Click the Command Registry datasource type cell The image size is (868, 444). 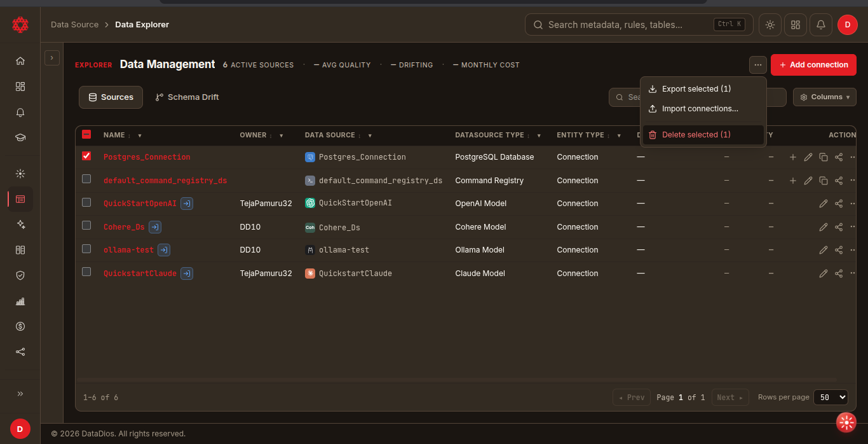coord(489,181)
